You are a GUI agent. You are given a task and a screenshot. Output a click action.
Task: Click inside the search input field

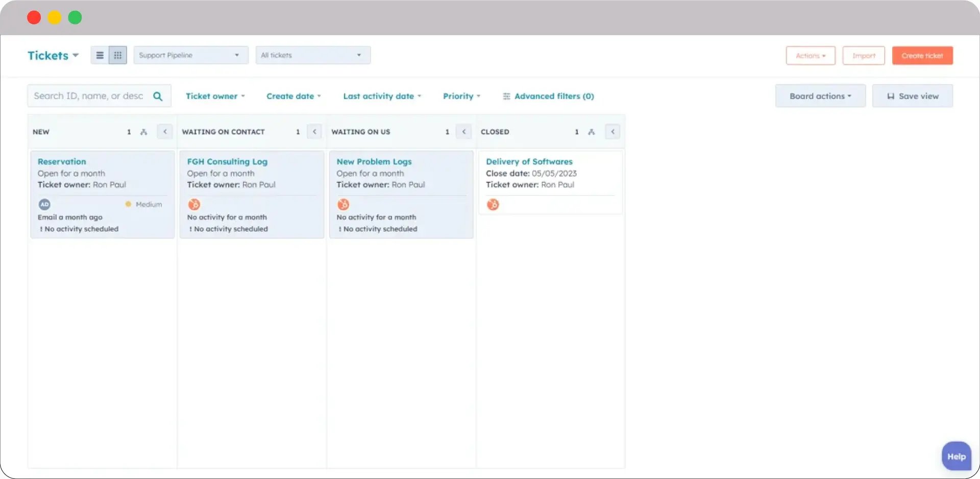[87, 95]
